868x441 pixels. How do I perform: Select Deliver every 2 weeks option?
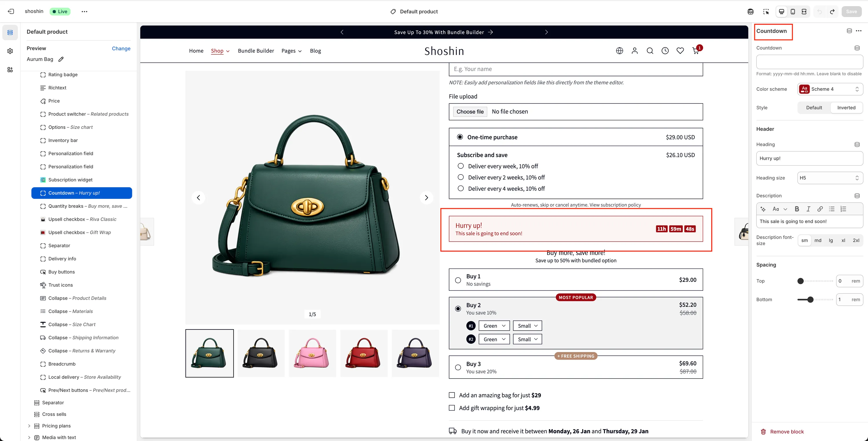click(461, 177)
